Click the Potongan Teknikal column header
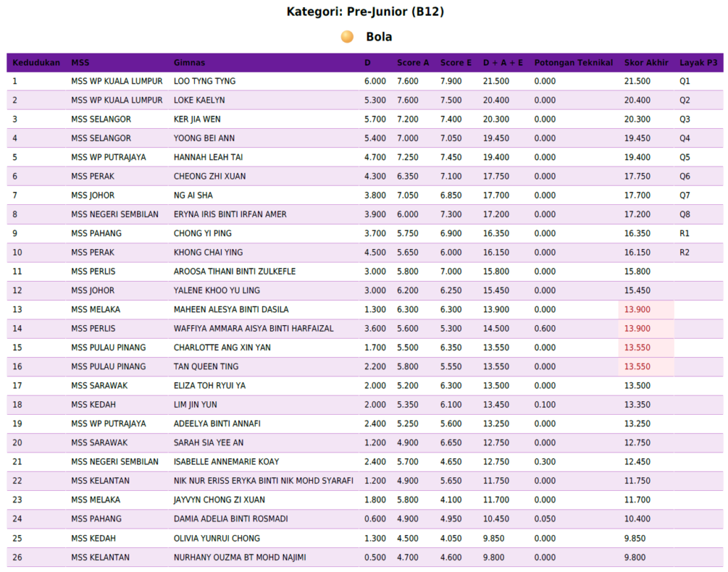The image size is (728, 572). coord(573,63)
